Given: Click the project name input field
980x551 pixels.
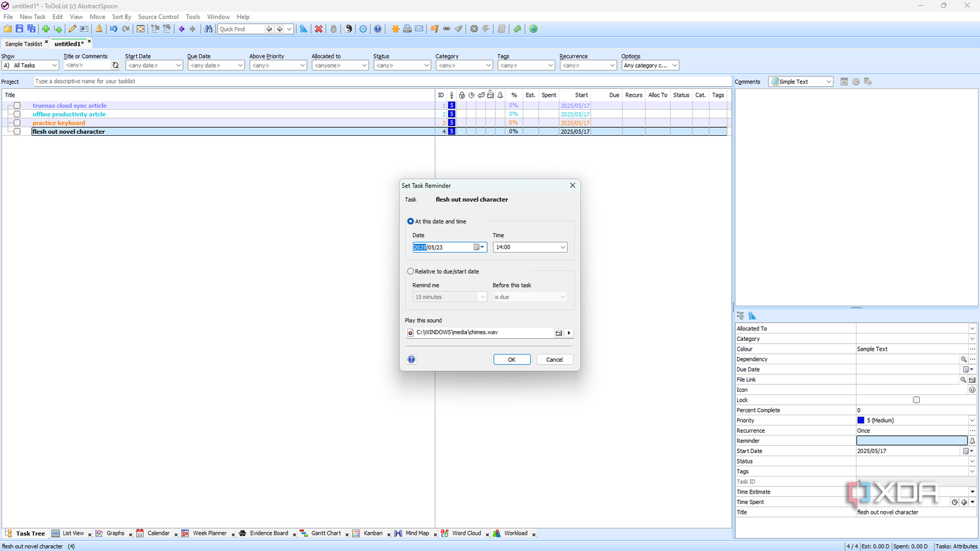Looking at the screenshot, I should [x=382, y=82].
